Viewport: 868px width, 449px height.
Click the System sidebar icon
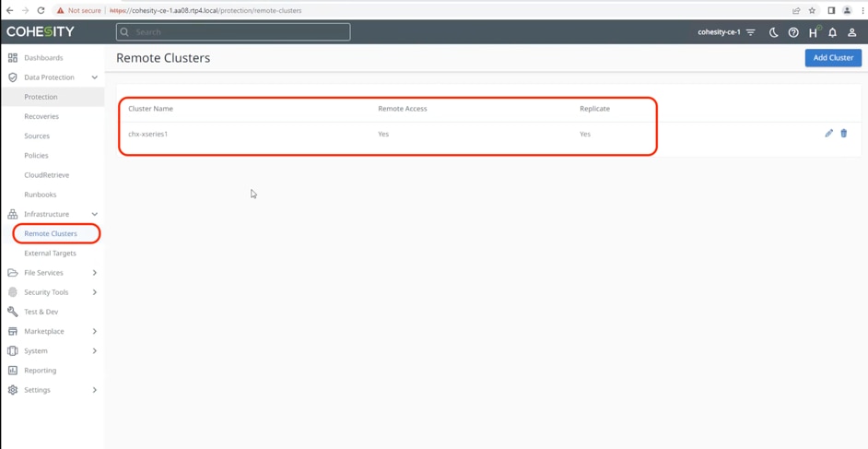click(x=13, y=351)
